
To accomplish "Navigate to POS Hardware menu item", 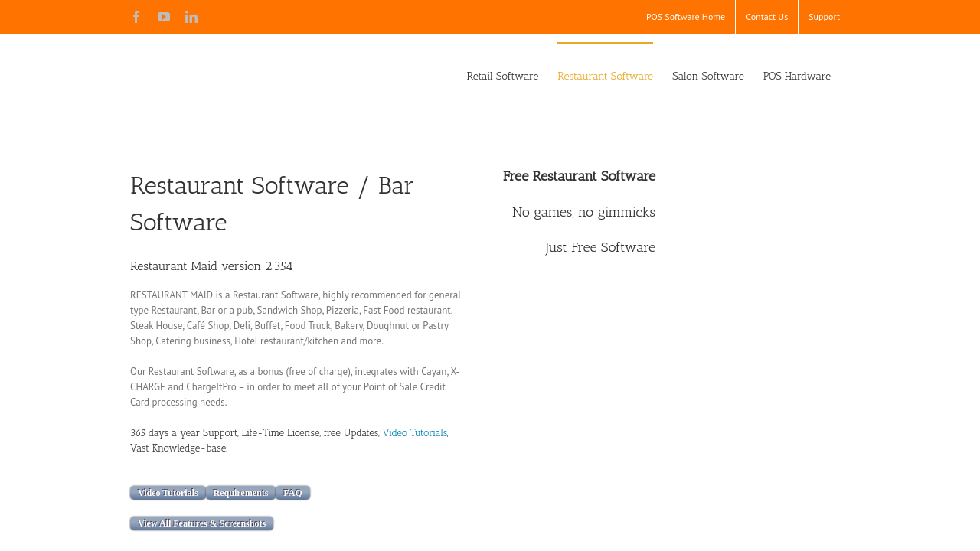I will click(796, 76).
